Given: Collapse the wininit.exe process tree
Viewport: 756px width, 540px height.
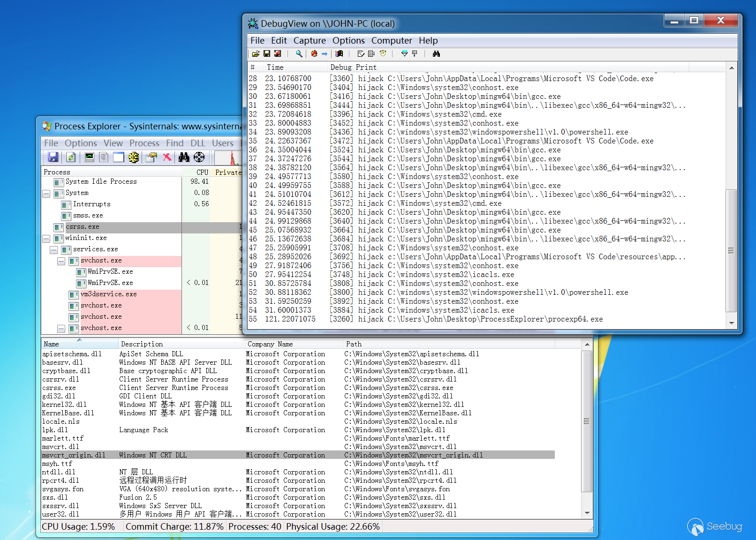Looking at the screenshot, I should [x=46, y=238].
